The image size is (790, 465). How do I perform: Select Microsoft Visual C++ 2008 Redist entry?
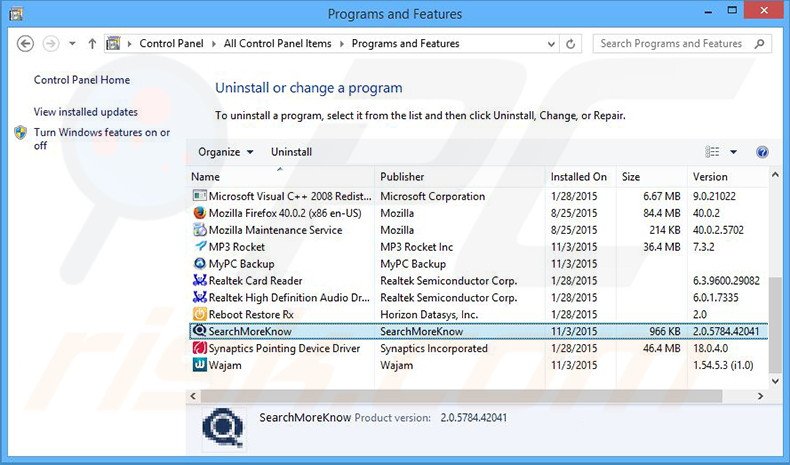(x=290, y=196)
